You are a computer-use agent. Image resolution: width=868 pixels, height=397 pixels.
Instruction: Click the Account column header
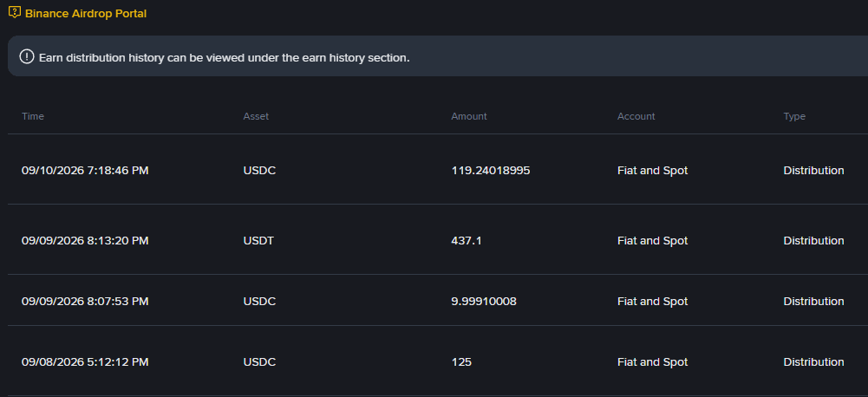pyautogui.click(x=636, y=116)
